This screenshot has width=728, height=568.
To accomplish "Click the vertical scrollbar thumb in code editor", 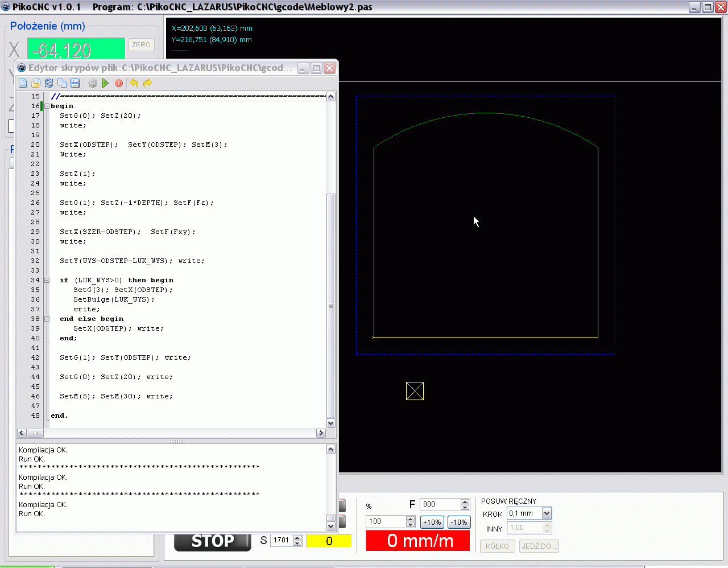I will coord(331,306).
